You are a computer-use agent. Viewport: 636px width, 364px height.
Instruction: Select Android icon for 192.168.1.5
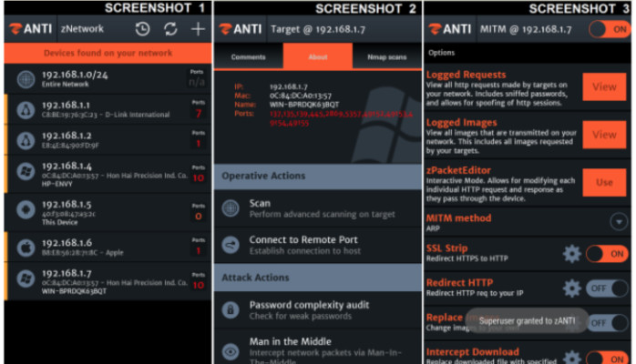coord(26,210)
